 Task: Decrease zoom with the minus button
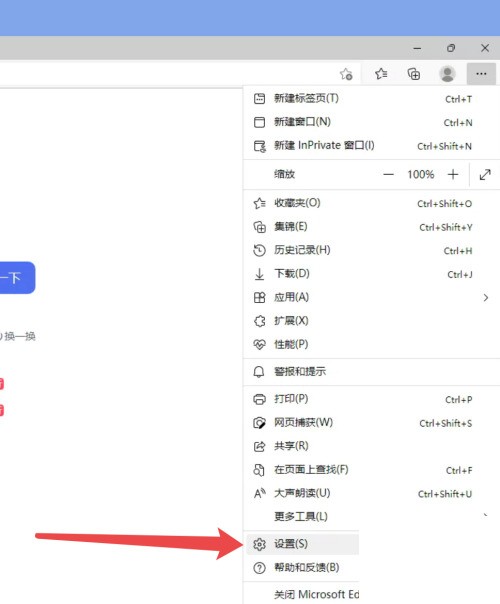388,174
